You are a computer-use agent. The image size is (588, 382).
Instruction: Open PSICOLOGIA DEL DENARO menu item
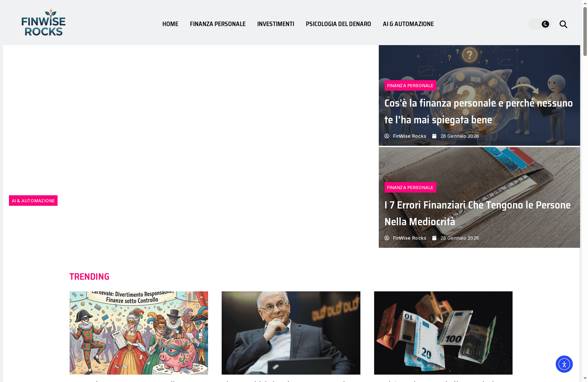[338, 24]
